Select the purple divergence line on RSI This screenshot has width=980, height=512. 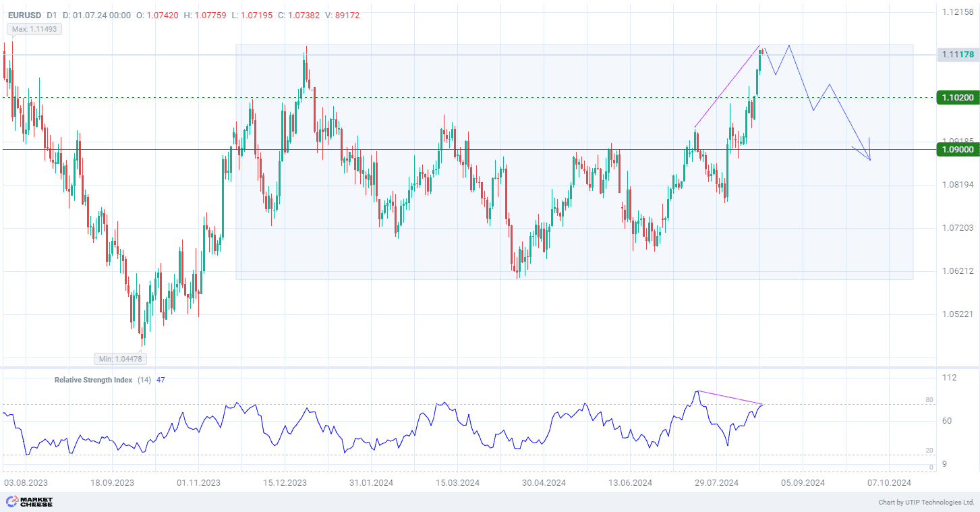pos(730,397)
